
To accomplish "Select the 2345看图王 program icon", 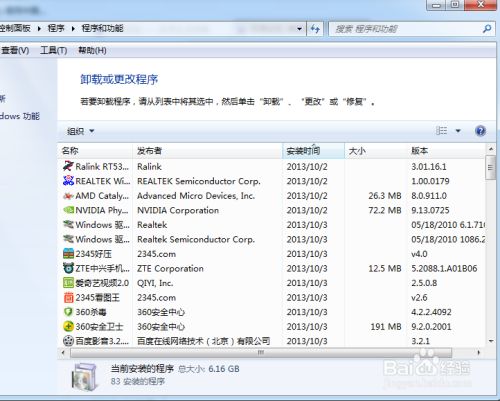I will (68, 297).
